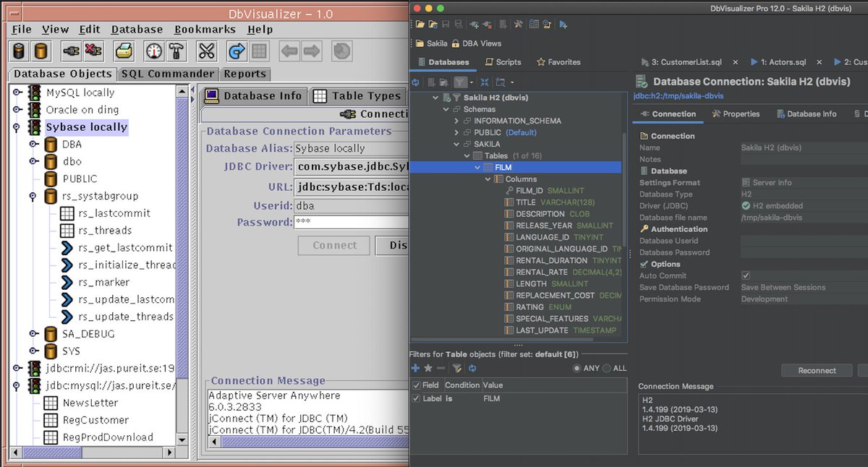Toggle the Field header checkbox in the filter table
Image resolution: width=868 pixels, height=467 pixels.
(417, 385)
